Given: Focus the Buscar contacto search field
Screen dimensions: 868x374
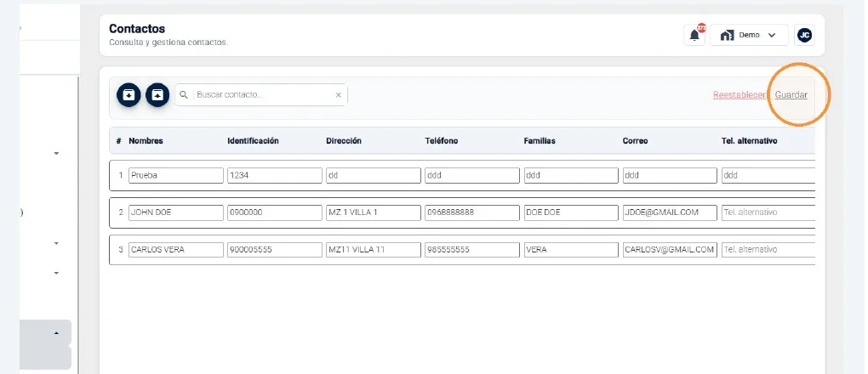Looking at the screenshot, I should [264, 95].
